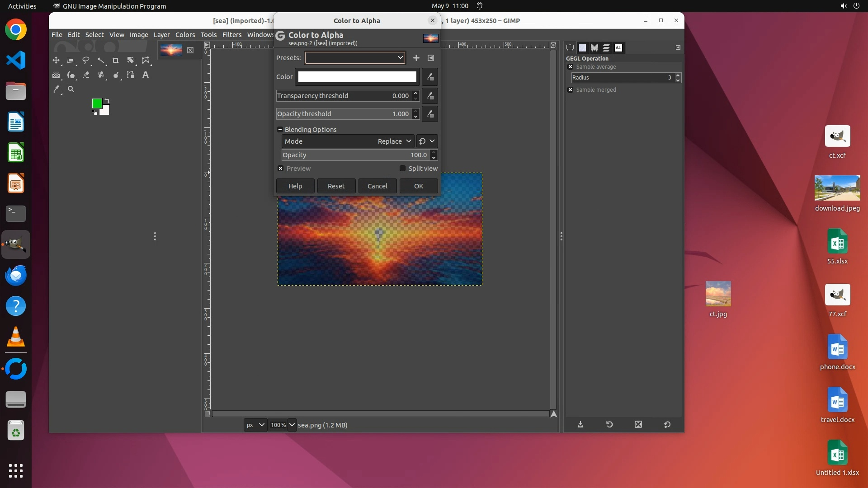
Task: Select the Free Select lasso tool
Action: coord(86,60)
